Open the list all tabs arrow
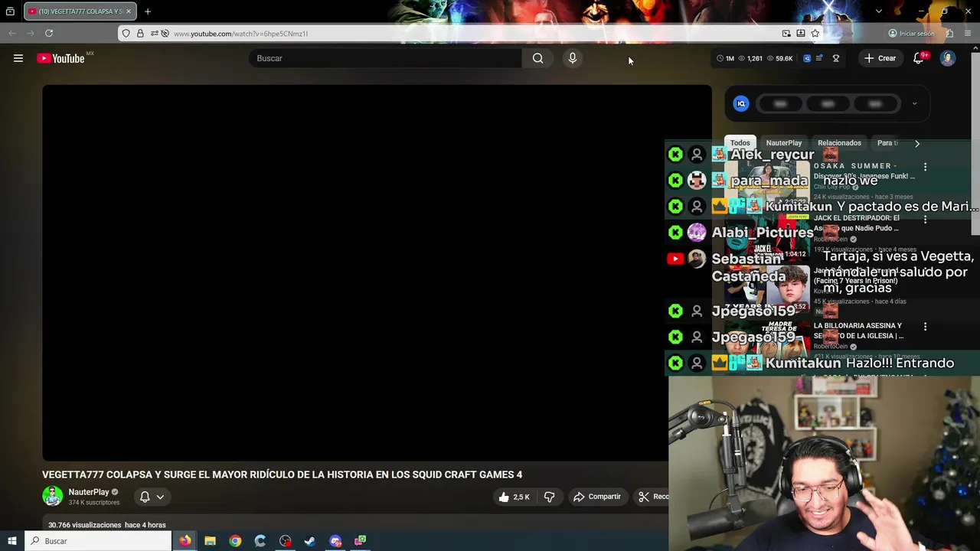 pos(879,11)
